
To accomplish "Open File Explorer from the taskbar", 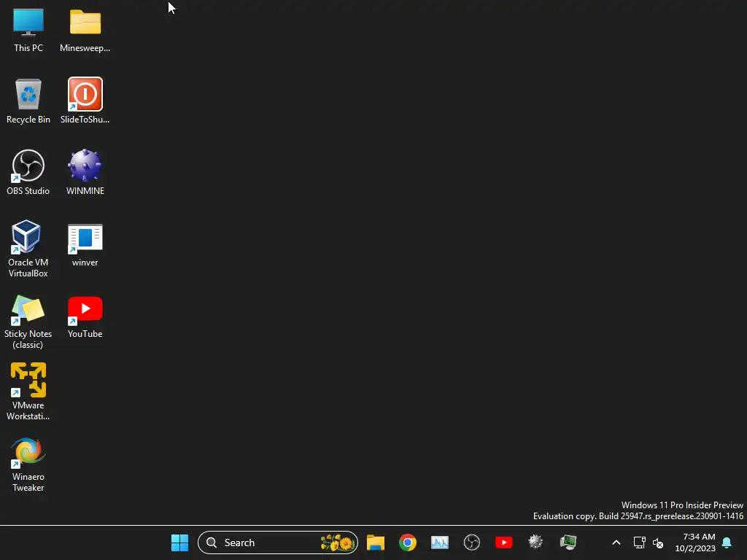I will click(x=376, y=542).
